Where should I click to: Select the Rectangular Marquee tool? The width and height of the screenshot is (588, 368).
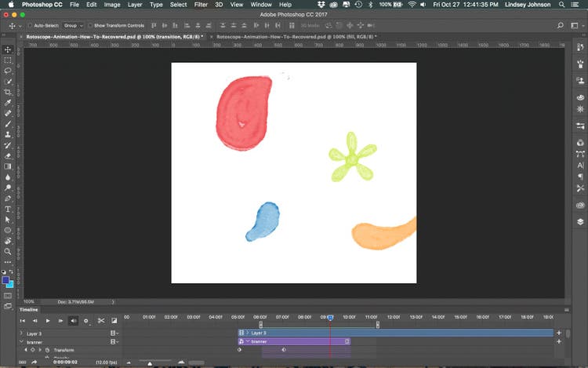click(x=8, y=60)
